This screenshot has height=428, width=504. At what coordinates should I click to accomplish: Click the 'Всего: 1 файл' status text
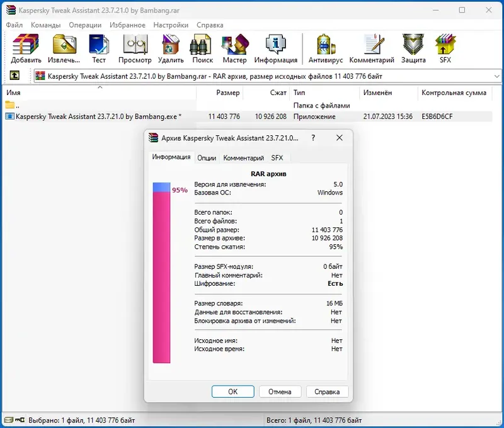[314, 420]
